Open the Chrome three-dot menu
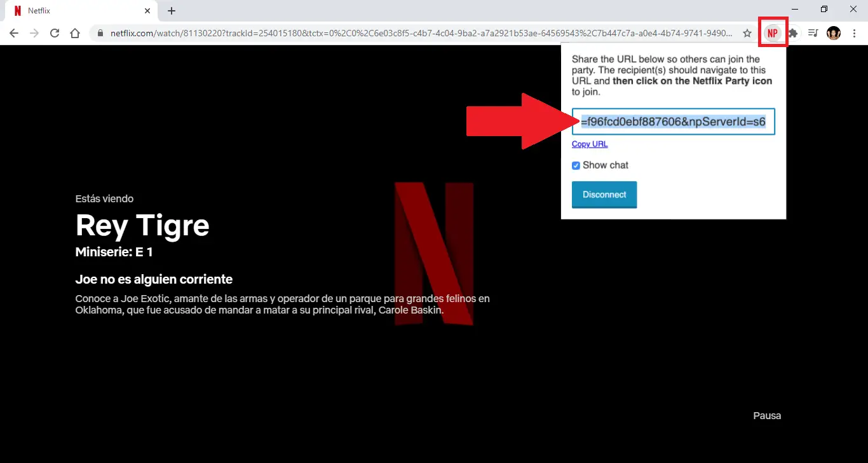Image resolution: width=868 pixels, height=463 pixels. click(x=854, y=33)
